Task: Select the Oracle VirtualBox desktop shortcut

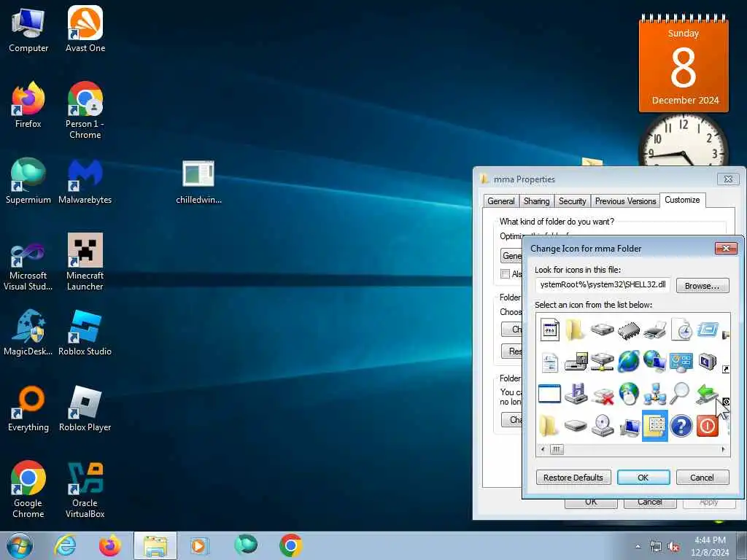Action: coord(85,489)
